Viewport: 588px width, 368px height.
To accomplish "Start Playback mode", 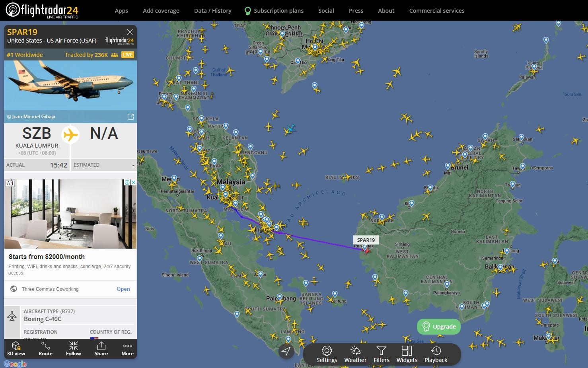I will pyautogui.click(x=436, y=354).
